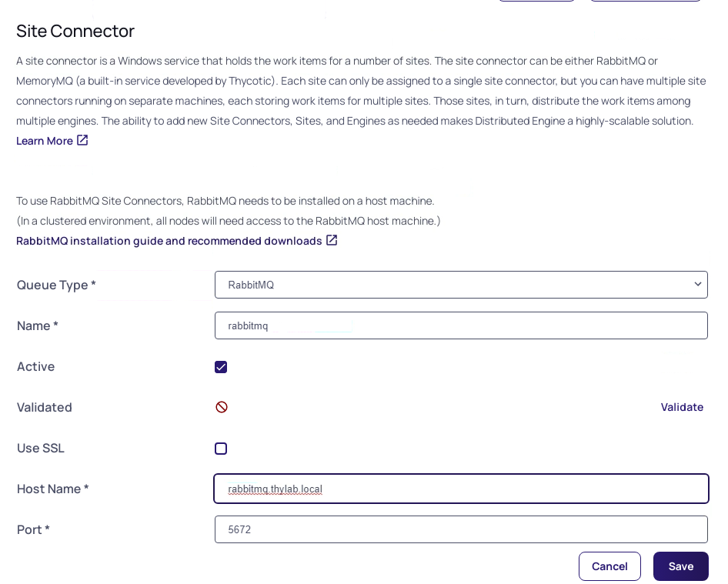Enable the Use SSL checkbox
This screenshot has width=728, height=584.
point(221,449)
